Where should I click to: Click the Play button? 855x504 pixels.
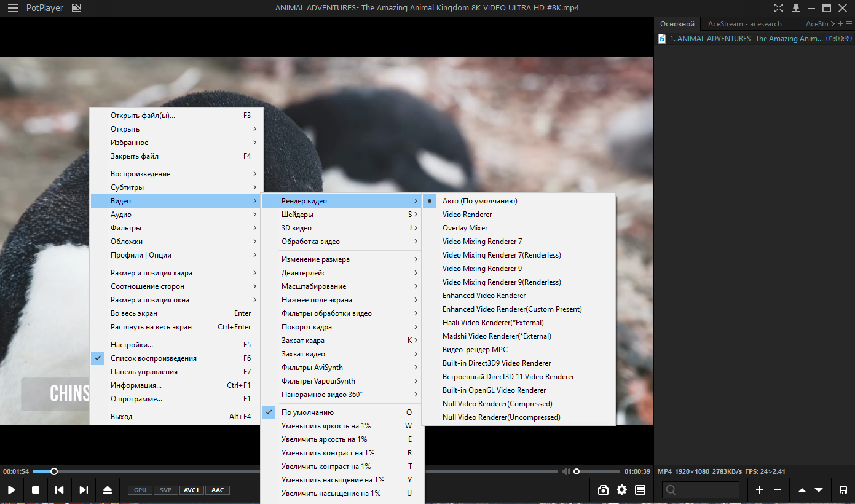coord(12,490)
